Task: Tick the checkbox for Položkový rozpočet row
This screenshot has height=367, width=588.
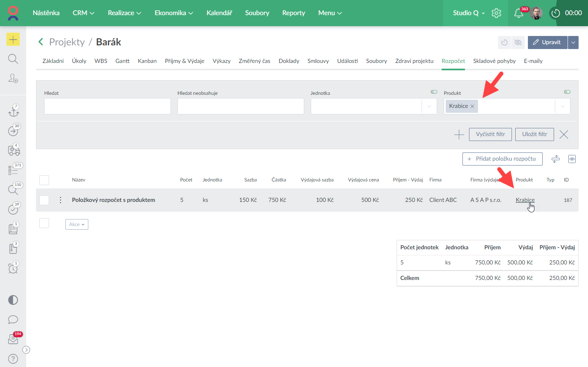Action: 44,200
